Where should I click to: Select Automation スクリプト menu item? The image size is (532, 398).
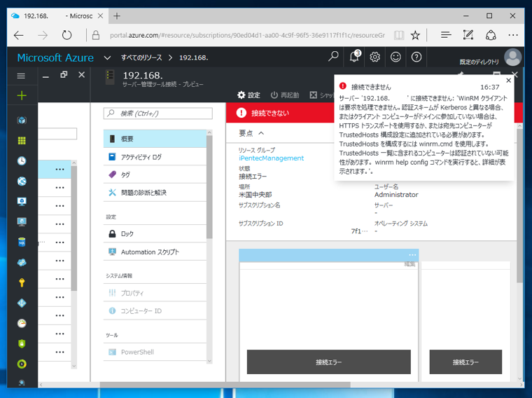tap(155, 252)
